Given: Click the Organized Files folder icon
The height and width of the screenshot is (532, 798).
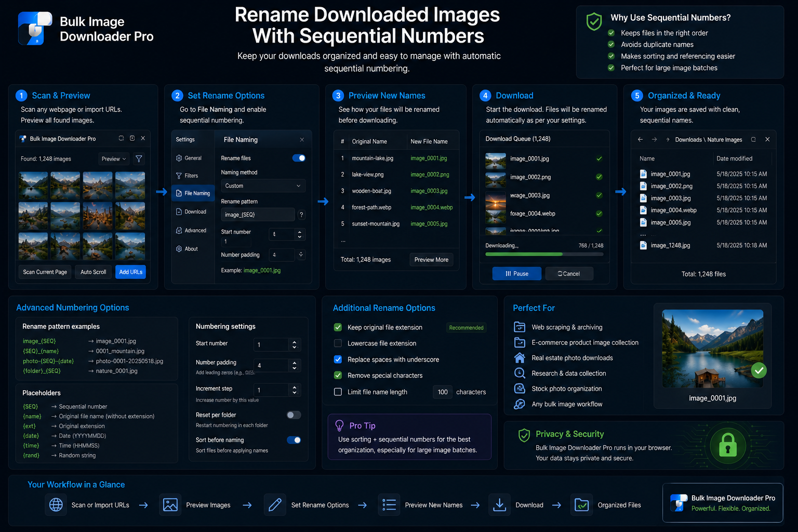Looking at the screenshot, I should [x=581, y=504].
